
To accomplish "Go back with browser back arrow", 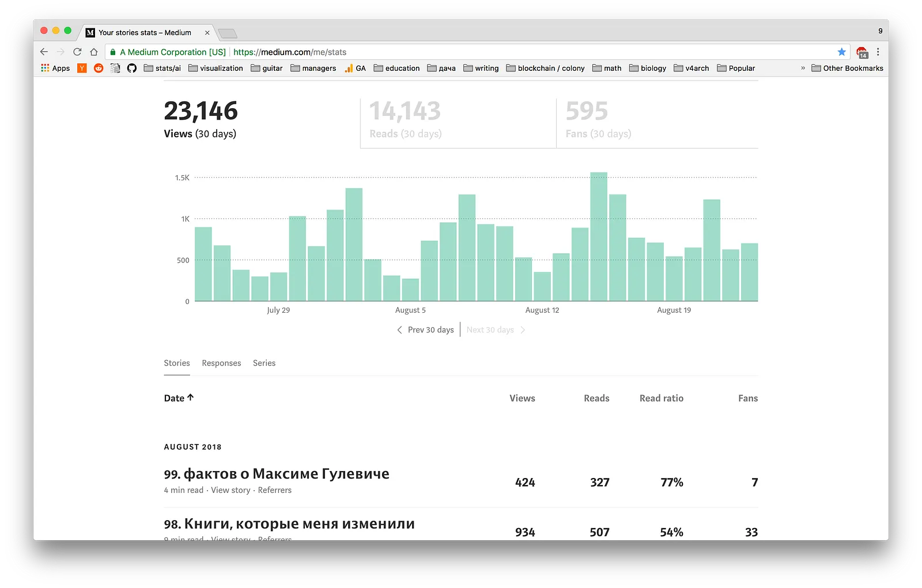I will tap(44, 52).
